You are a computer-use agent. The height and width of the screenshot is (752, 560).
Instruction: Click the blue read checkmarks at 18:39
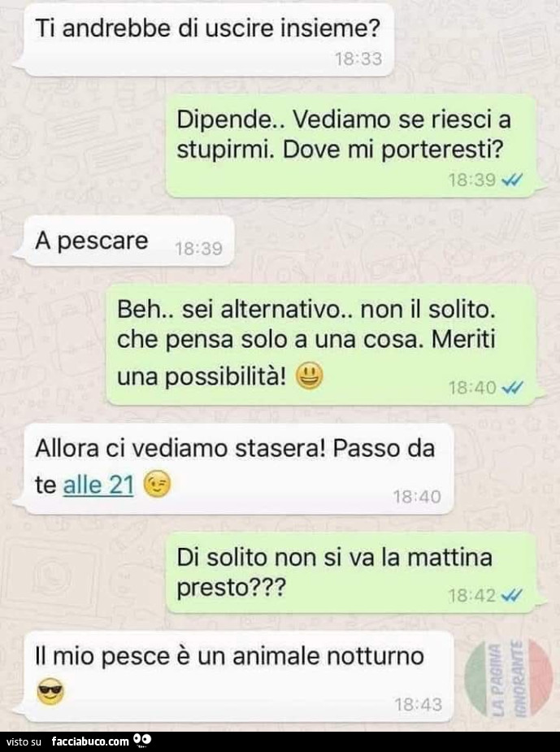512,180
